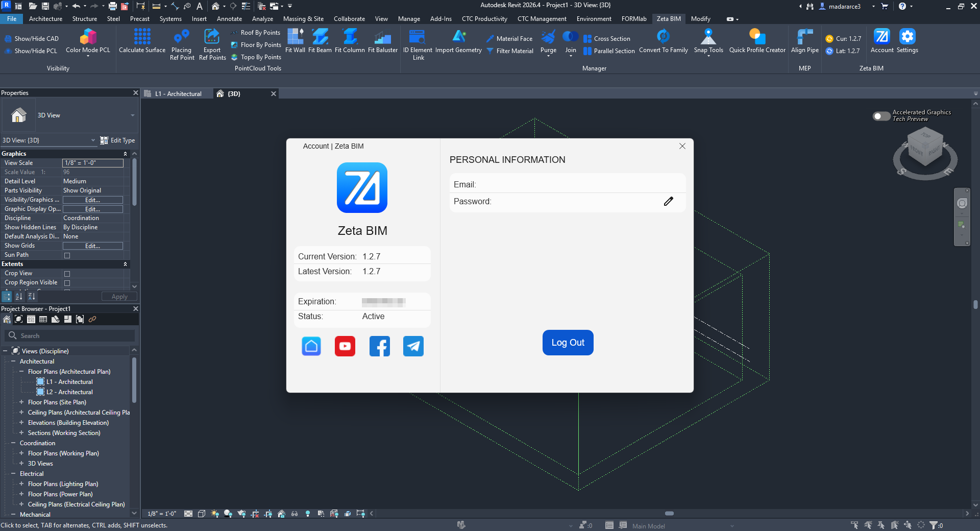Expand Sections (Working Section) node
This screenshot has width=980, height=531.
21,433
